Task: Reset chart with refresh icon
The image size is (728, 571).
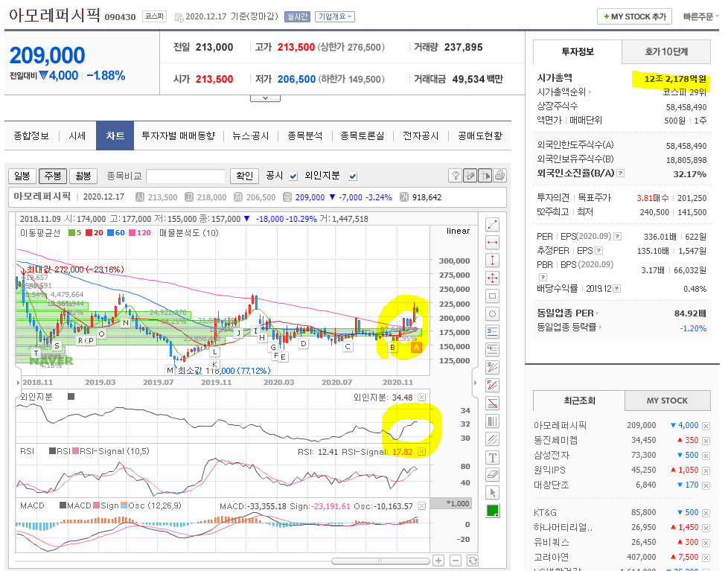Action: pyautogui.click(x=473, y=561)
